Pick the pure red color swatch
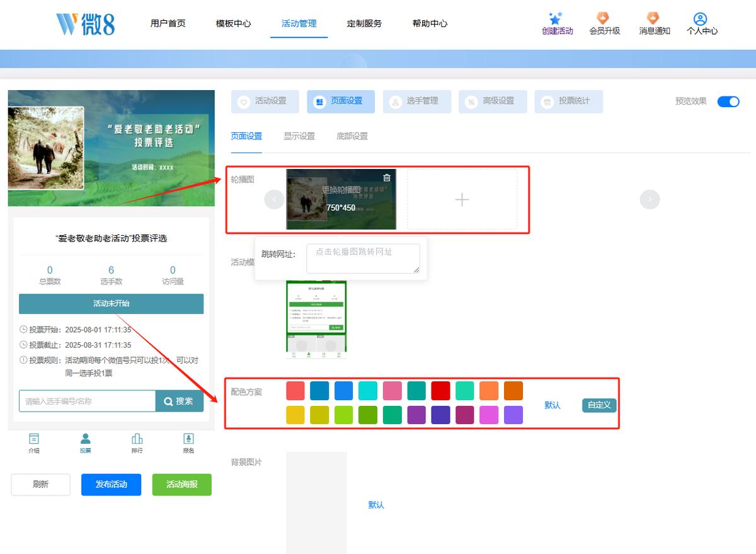 click(x=440, y=391)
